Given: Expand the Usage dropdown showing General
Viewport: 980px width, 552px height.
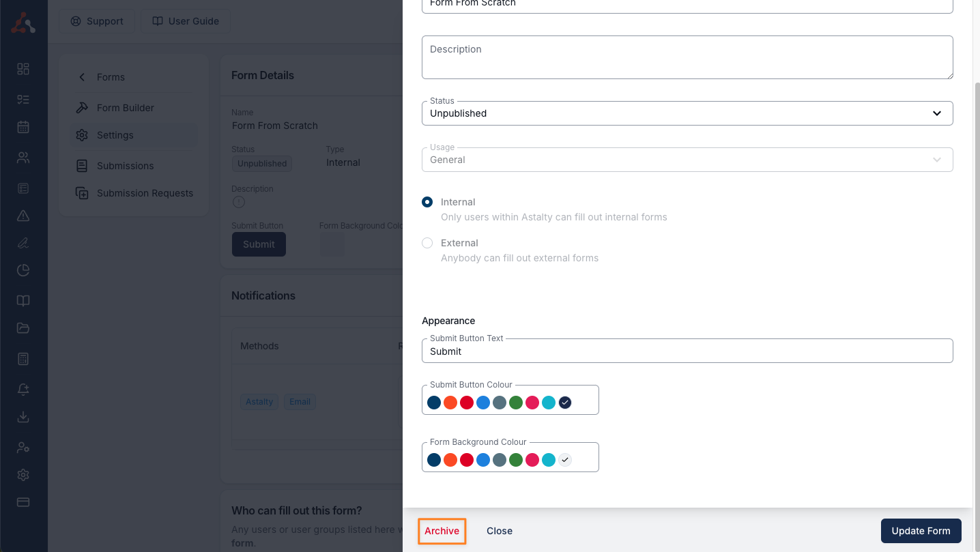Looking at the screenshot, I should coord(687,160).
